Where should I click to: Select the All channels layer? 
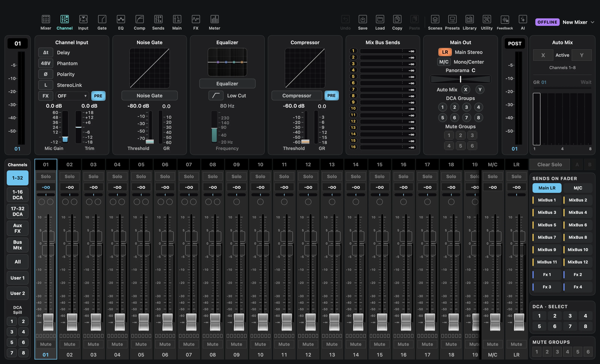(x=18, y=262)
